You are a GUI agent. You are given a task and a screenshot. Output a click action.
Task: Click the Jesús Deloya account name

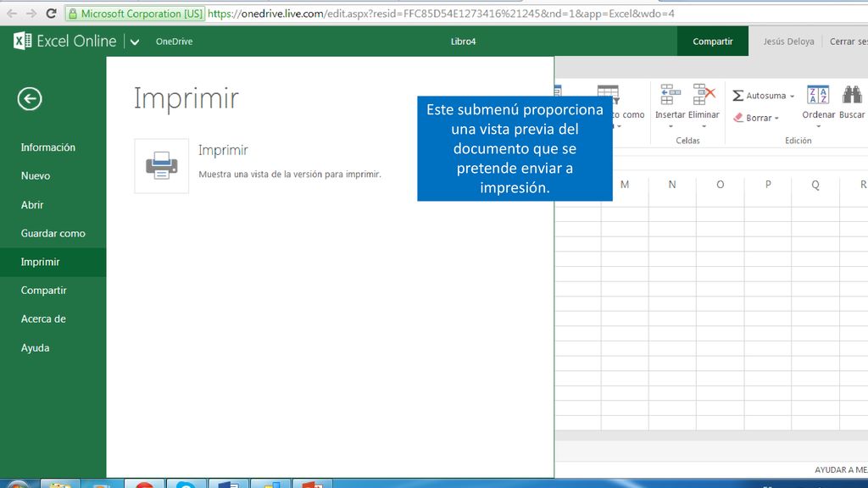tap(788, 42)
